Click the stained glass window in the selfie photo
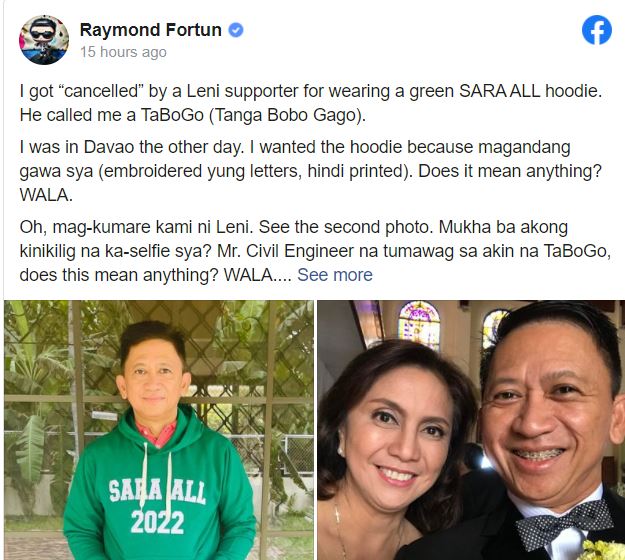 point(419,325)
